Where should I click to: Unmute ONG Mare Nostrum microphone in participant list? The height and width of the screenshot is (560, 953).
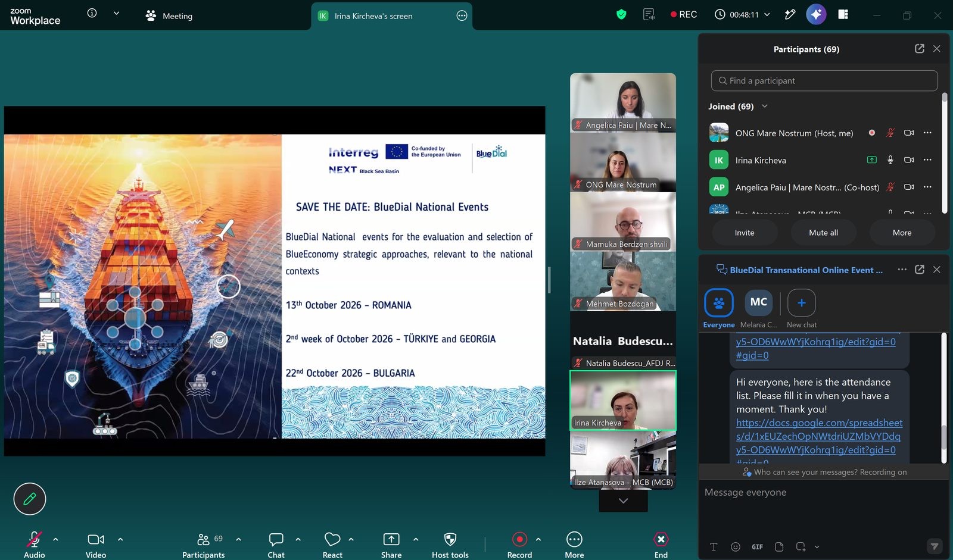click(890, 133)
